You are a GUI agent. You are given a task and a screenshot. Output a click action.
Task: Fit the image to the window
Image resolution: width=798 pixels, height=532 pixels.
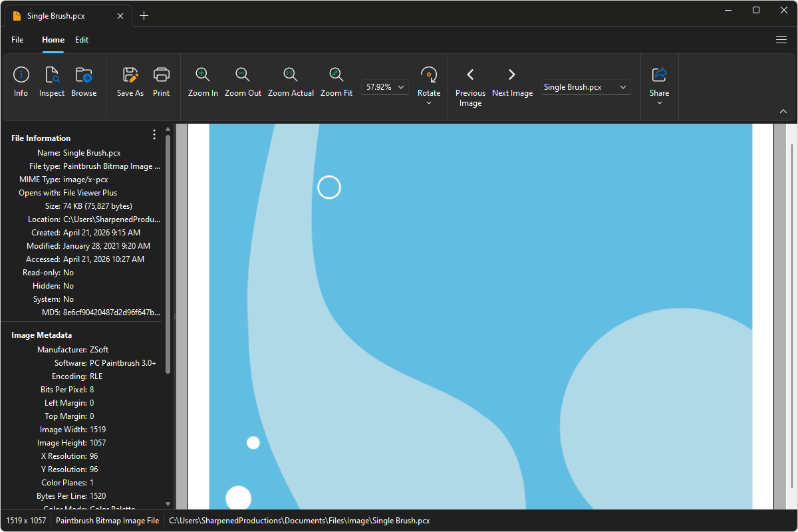pos(336,81)
